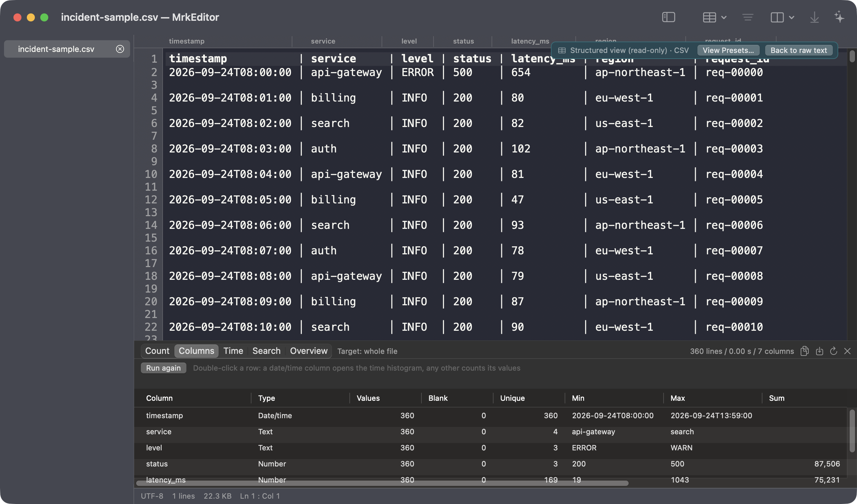Open the Time tab
This screenshot has height=504, width=857.
(233, 351)
